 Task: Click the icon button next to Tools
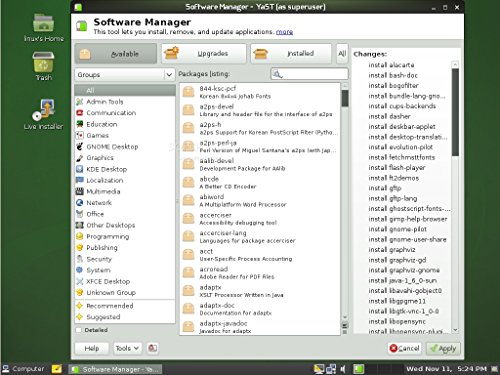tap(153, 348)
